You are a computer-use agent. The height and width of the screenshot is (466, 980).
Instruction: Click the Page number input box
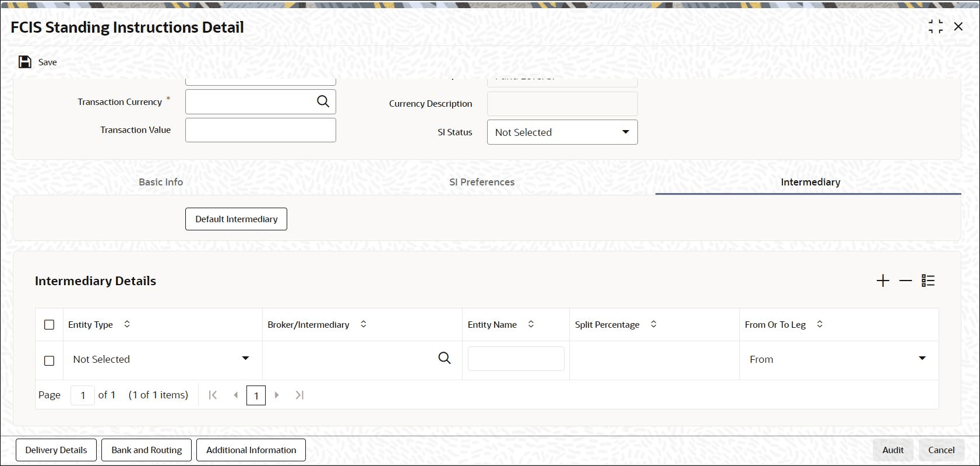(x=83, y=395)
